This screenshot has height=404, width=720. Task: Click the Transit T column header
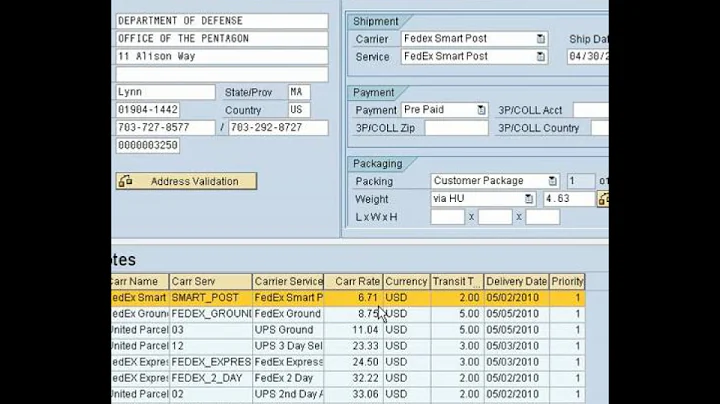[457, 281]
